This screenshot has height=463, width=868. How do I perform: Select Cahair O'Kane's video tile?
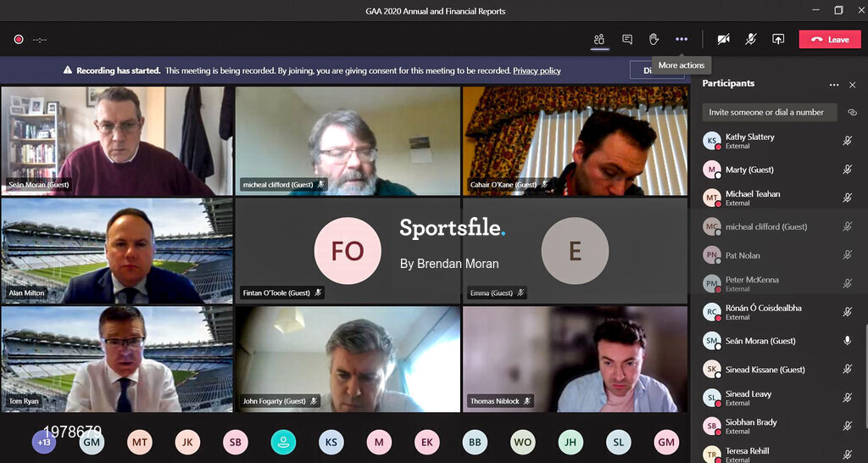(x=575, y=141)
